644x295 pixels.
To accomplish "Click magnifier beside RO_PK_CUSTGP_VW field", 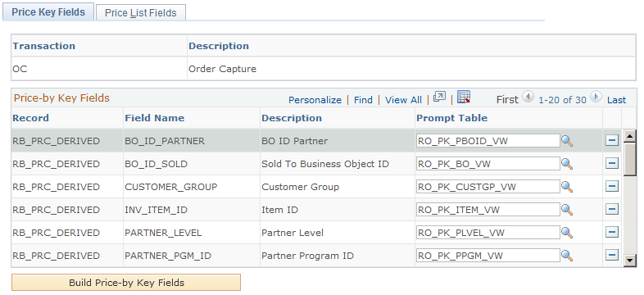I will point(567,187).
